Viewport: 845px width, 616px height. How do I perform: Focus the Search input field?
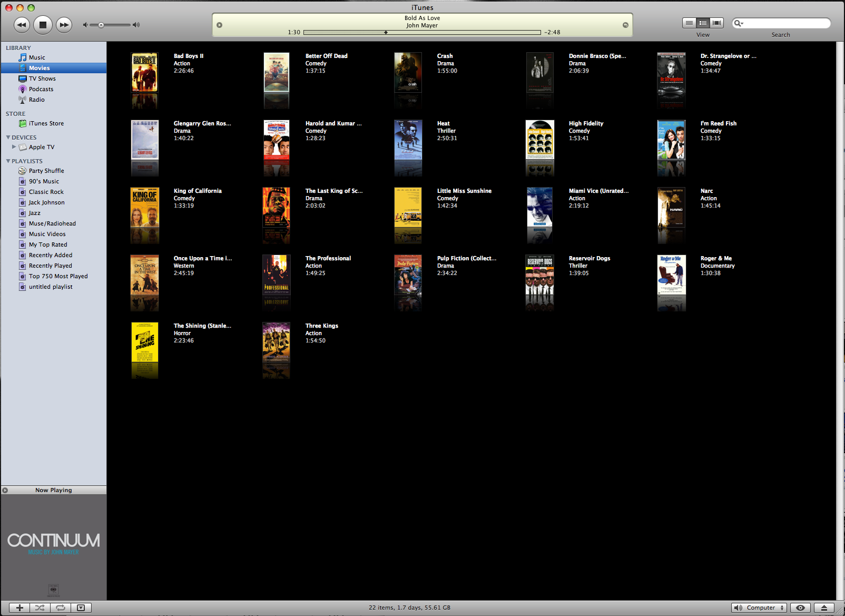(781, 23)
